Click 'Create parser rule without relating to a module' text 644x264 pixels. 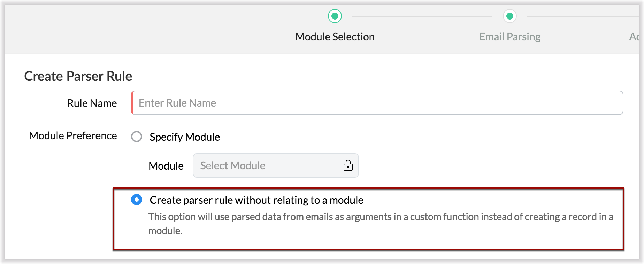coord(256,200)
